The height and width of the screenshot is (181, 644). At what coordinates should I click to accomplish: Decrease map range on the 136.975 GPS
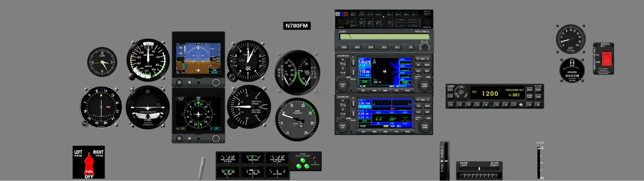418,59
